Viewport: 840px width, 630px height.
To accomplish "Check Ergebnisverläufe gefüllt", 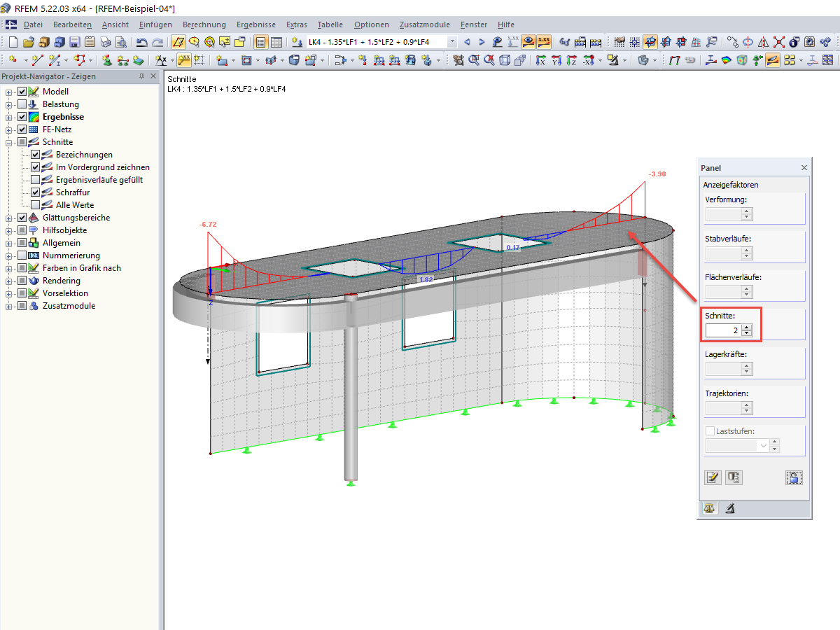I will pyautogui.click(x=35, y=180).
